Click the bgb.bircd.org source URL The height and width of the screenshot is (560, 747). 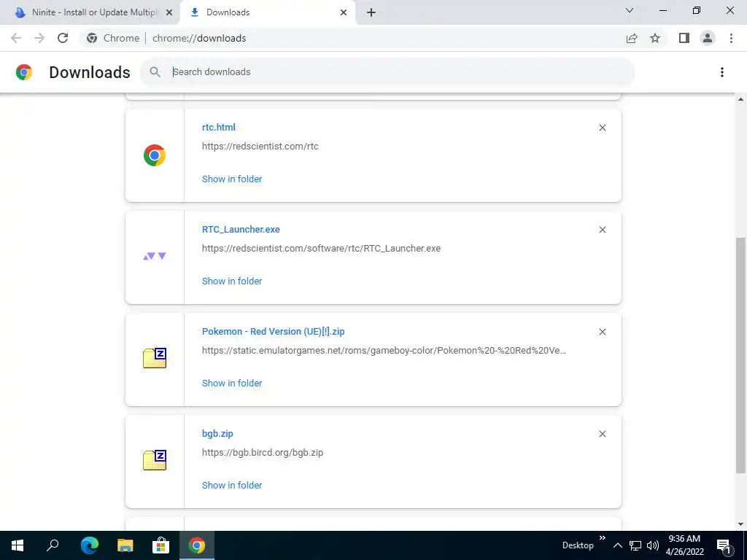[x=263, y=452]
